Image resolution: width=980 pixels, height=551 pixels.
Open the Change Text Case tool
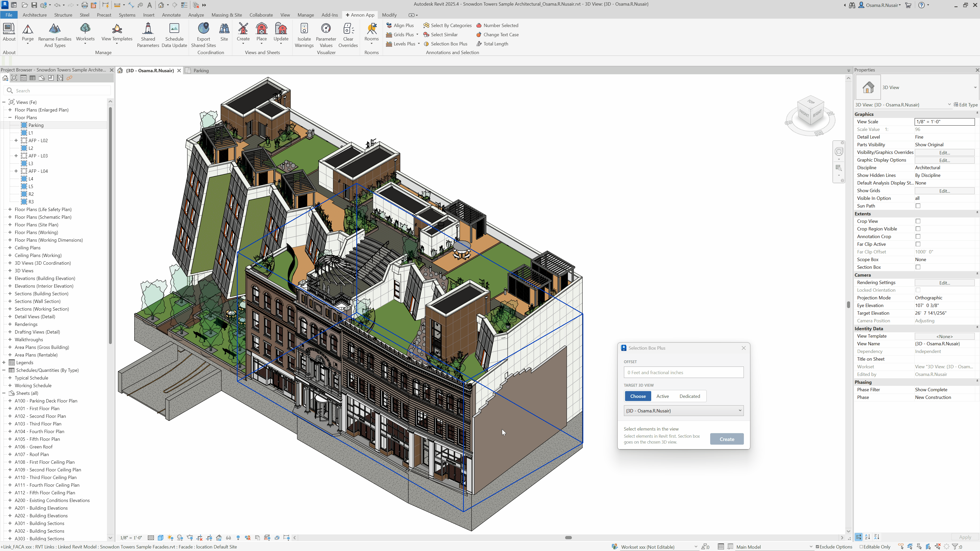(x=497, y=35)
